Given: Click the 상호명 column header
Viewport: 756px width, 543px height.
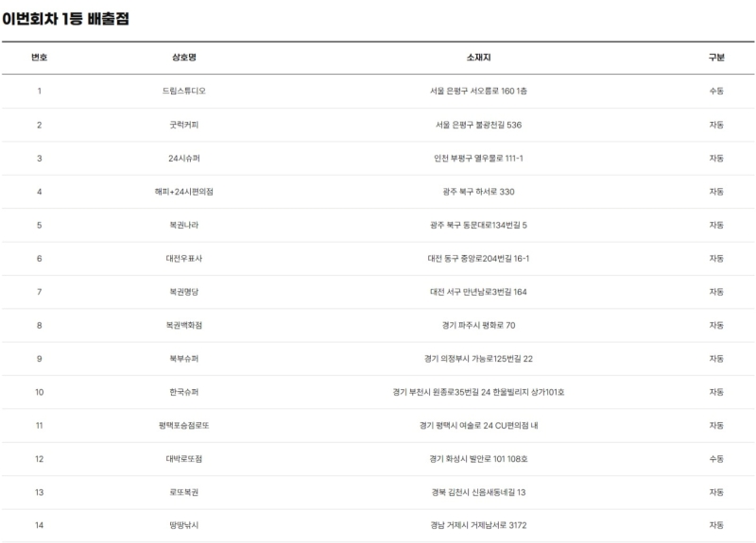Looking at the screenshot, I should click(x=184, y=58).
